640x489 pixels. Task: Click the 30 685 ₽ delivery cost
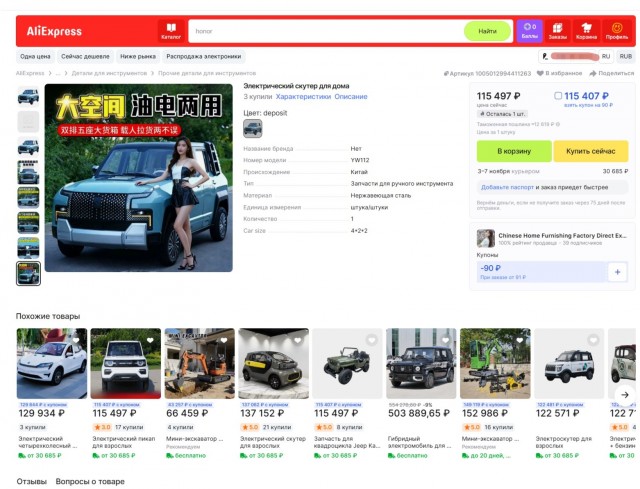pyautogui.click(x=616, y=171)
